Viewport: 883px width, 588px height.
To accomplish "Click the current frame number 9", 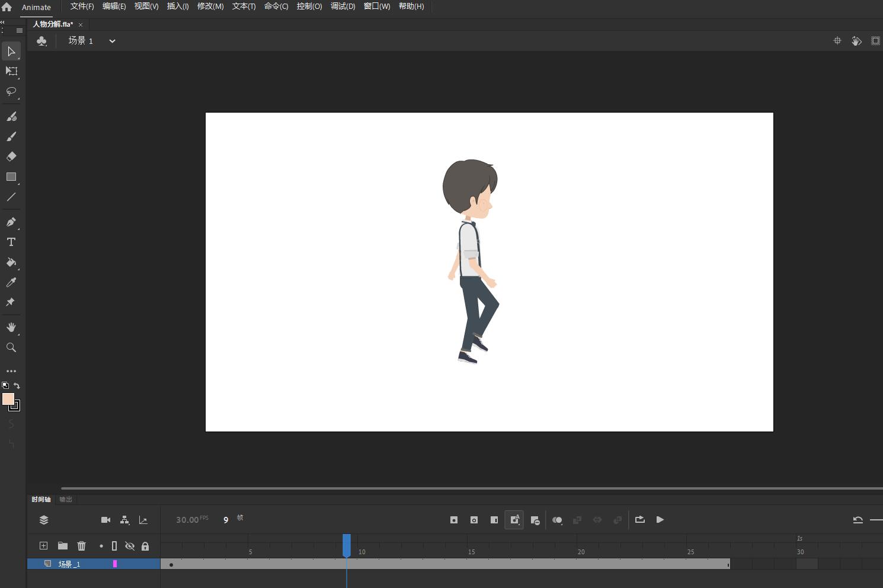I will [226, 520].
